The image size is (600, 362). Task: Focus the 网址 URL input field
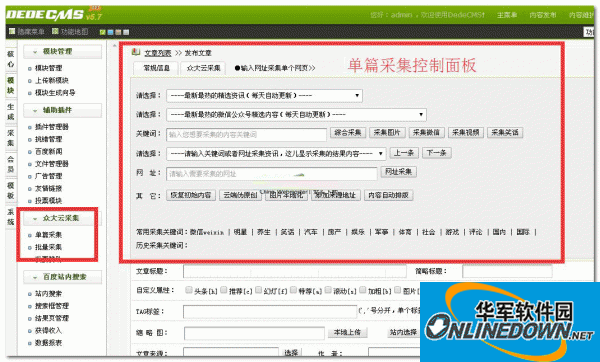coord(272,174)
